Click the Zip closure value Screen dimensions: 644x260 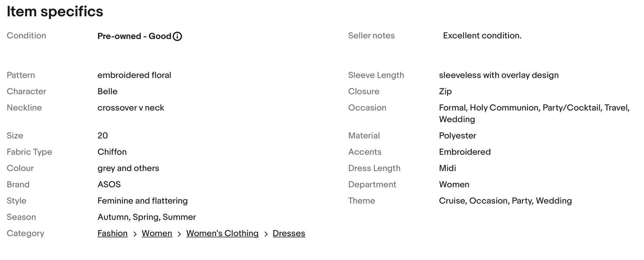point(445,91)
